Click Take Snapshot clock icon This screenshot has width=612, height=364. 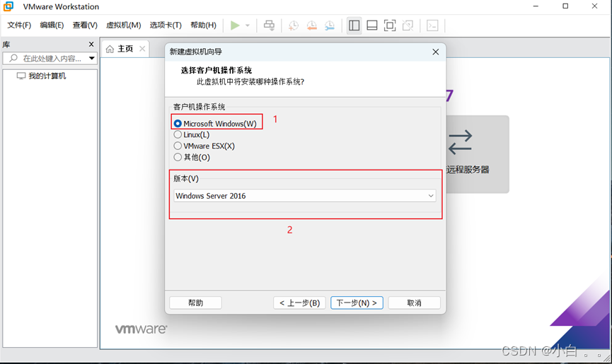click(293, 25)
